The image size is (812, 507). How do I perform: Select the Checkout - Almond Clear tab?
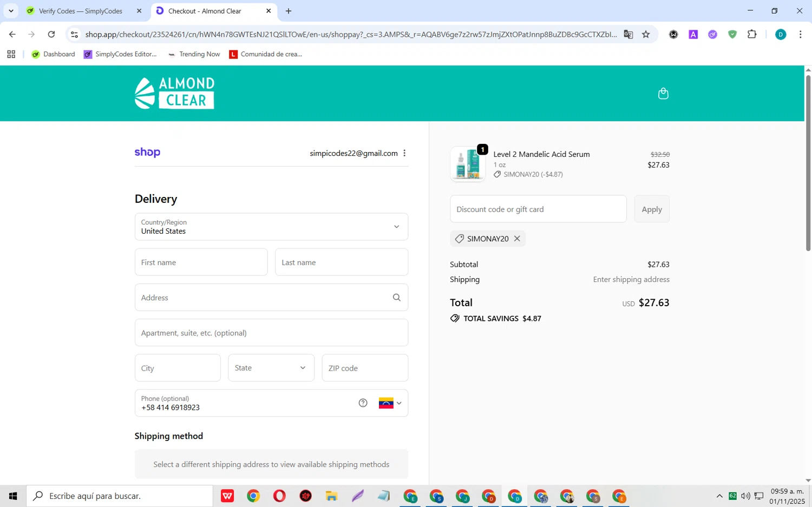(x=213, y=11)
